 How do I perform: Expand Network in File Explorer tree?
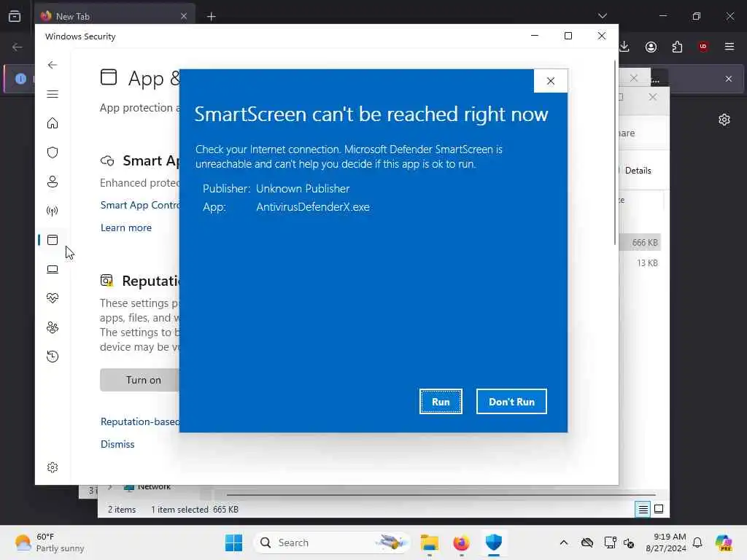point(110,487)
